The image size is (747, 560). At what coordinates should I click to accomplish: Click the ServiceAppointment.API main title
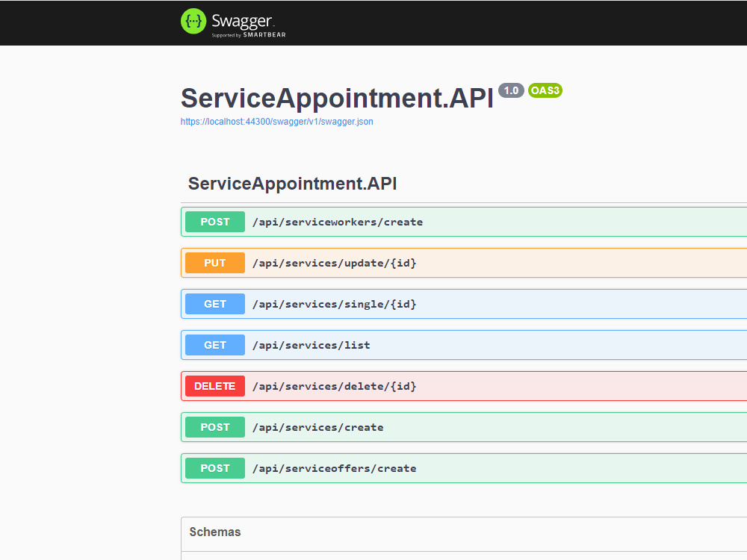[337, 98]
